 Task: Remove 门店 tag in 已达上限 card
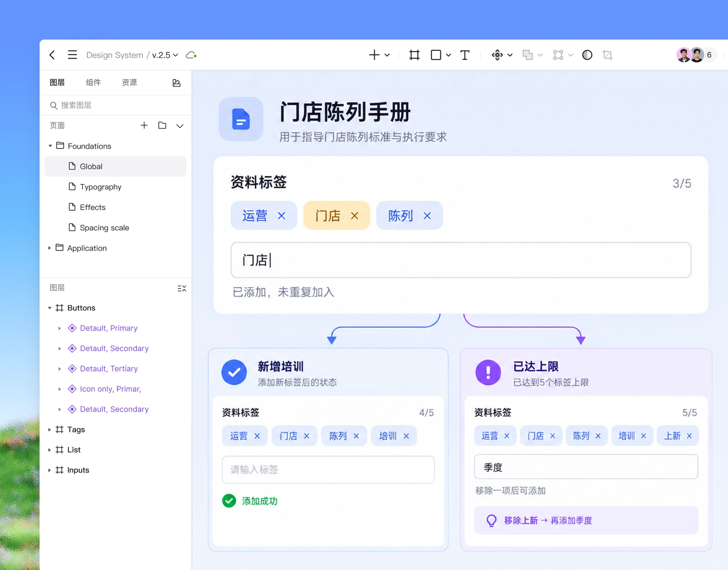pyautogui.click(x=553, y=436)
